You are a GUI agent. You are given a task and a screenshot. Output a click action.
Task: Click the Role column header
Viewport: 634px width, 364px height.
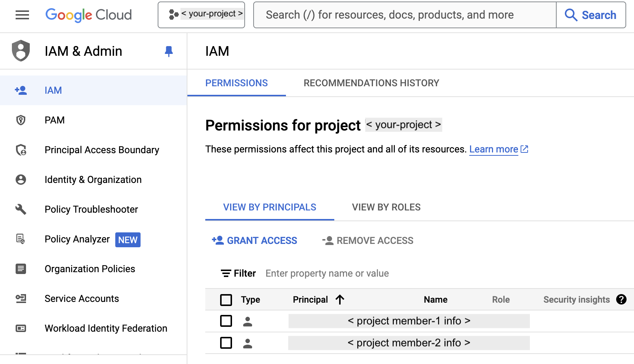pos(501,300)
